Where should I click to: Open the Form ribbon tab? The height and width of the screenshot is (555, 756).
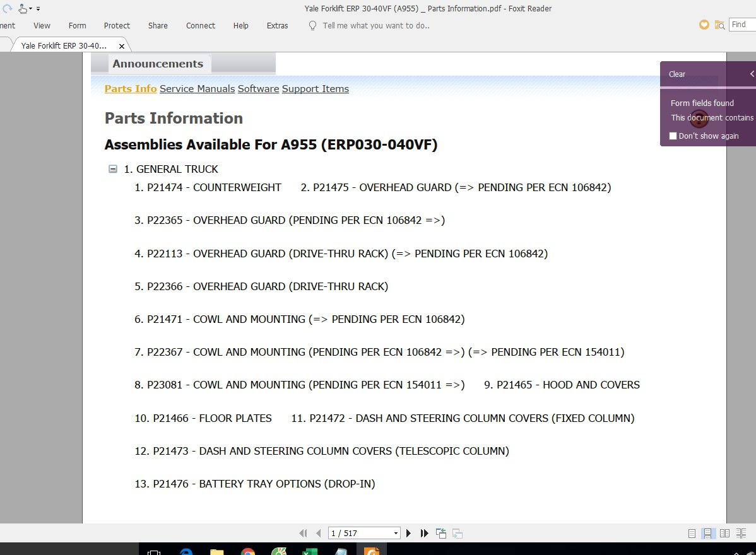point(77,25)
